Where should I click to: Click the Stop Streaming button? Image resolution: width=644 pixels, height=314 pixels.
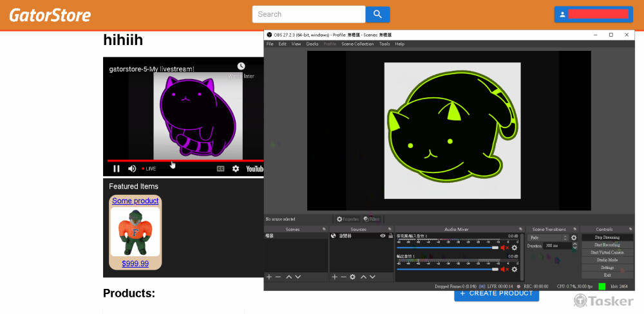[x=606, y=237]
